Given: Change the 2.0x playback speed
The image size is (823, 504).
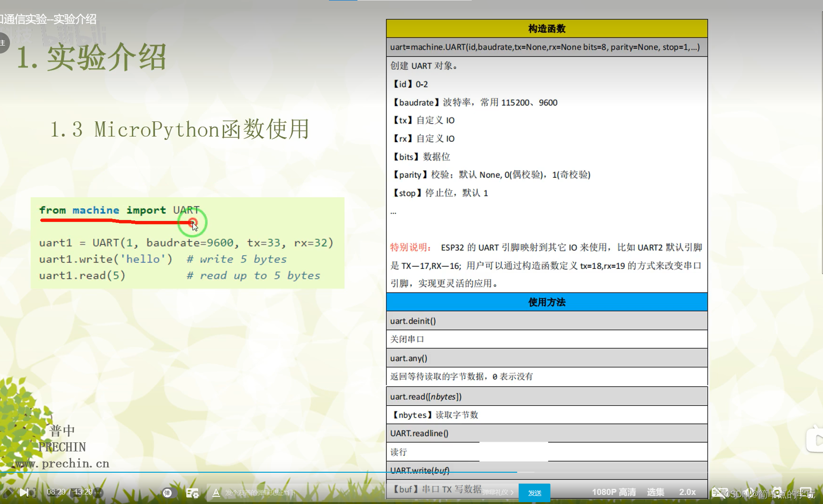Looking at the screenshot, I should 687,492.
